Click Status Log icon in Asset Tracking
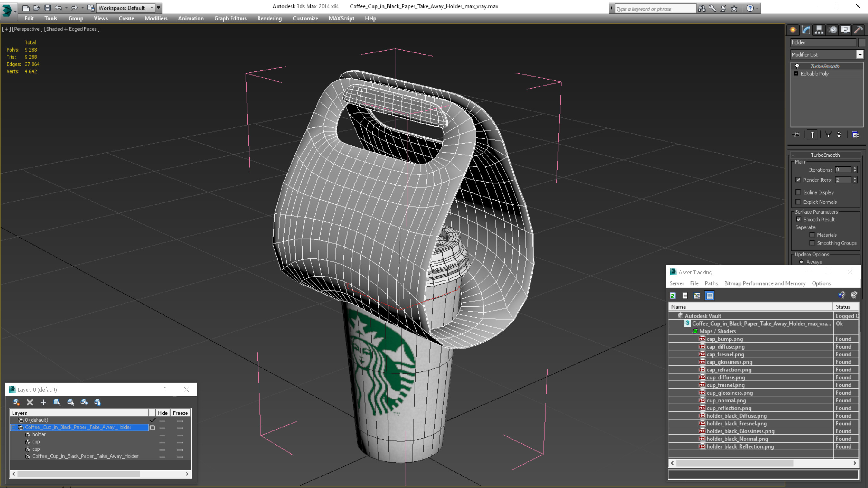Screen dimensions: 868x488 coord(685,296)
